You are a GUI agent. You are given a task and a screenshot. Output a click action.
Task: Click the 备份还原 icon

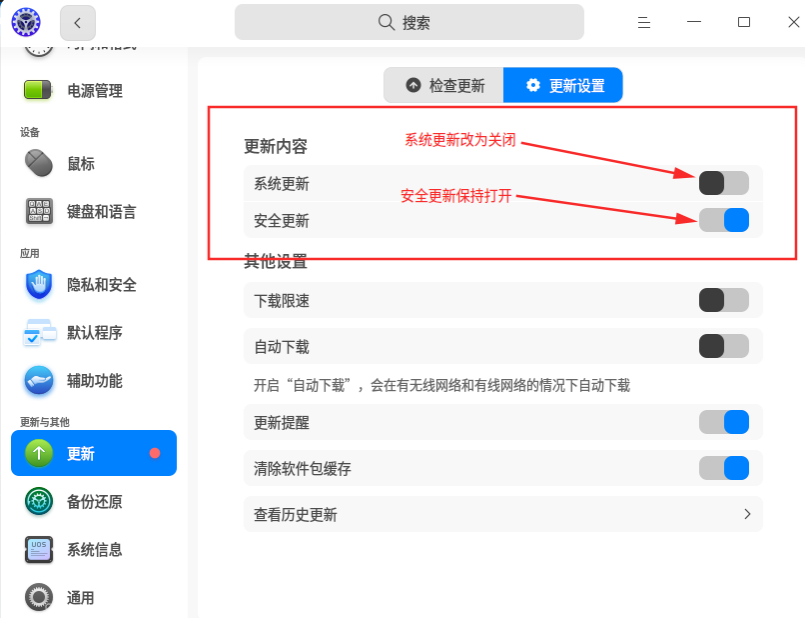coord(39,501)
